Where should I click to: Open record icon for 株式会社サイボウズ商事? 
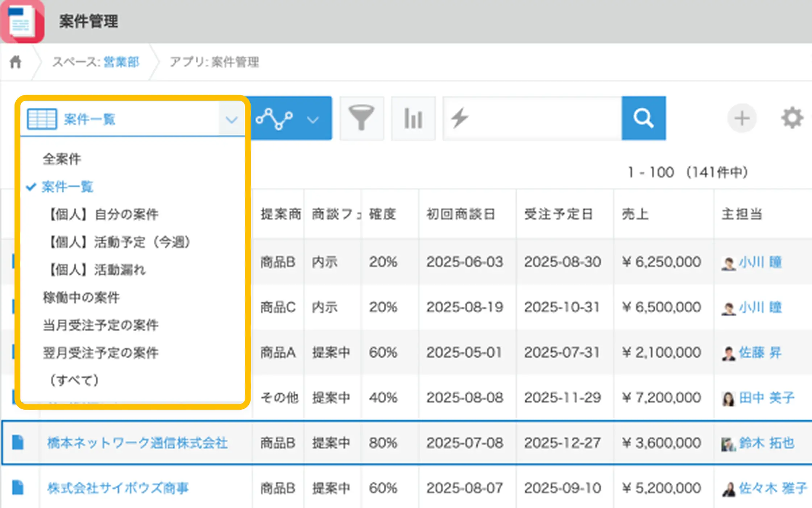pyautogui.click(x=18, y=487)
